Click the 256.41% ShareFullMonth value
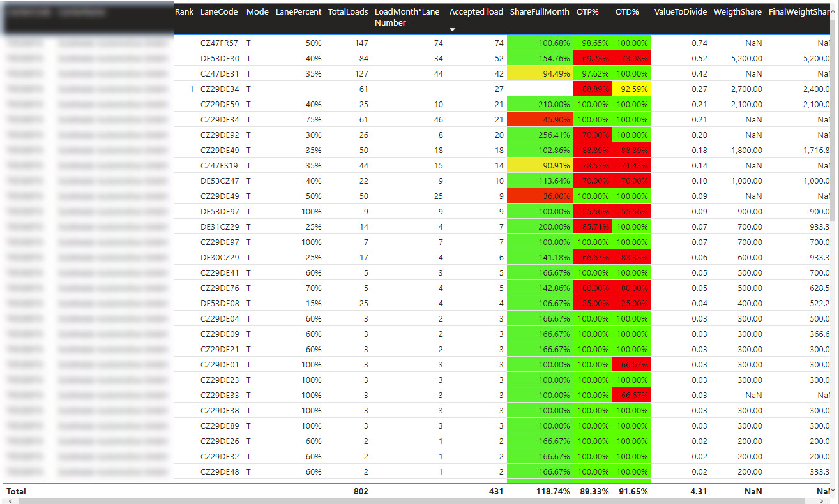The height and width of the screenshot is (504, 839). click(554, 135)
